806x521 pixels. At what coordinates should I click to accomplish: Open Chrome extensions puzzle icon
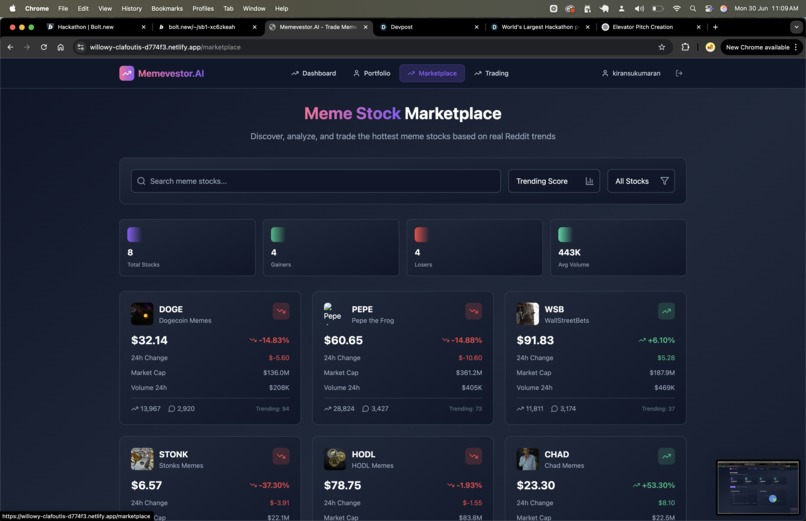(685, 47)
